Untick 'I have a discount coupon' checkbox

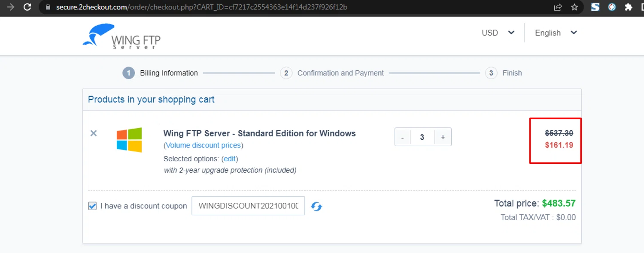[92, 206]
